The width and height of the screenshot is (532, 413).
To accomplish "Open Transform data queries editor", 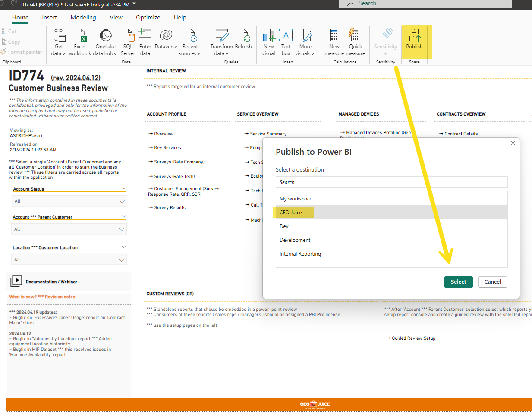I will pyautogui.click(x=222, y=42).
